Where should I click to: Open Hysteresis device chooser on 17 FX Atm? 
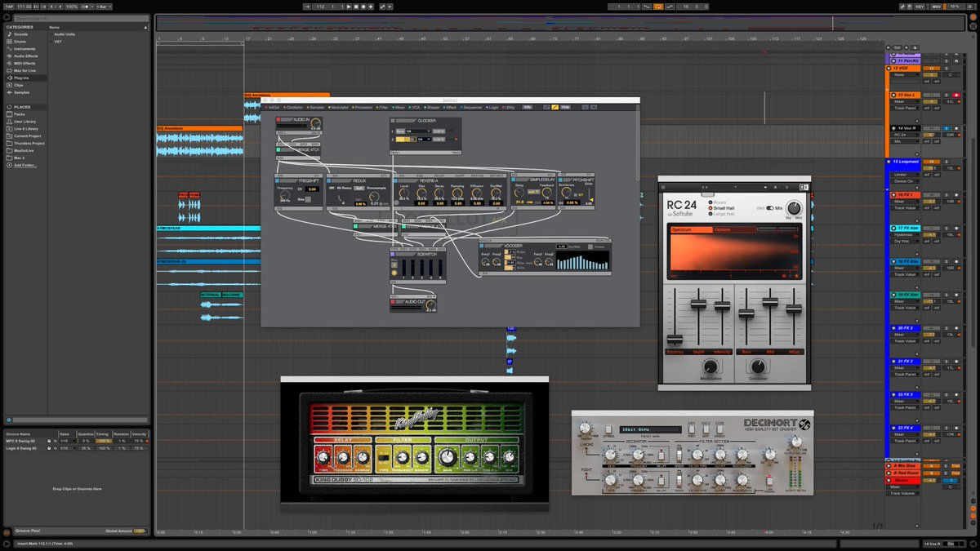905,234
